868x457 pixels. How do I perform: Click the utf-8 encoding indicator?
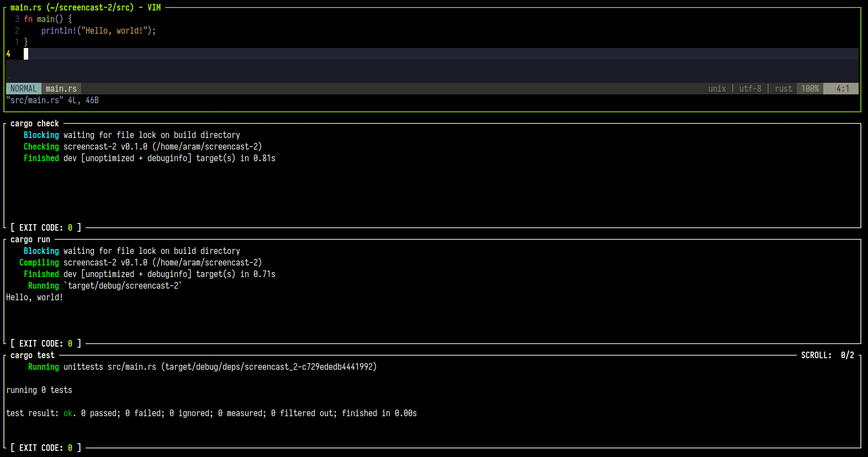pos(750,89)
